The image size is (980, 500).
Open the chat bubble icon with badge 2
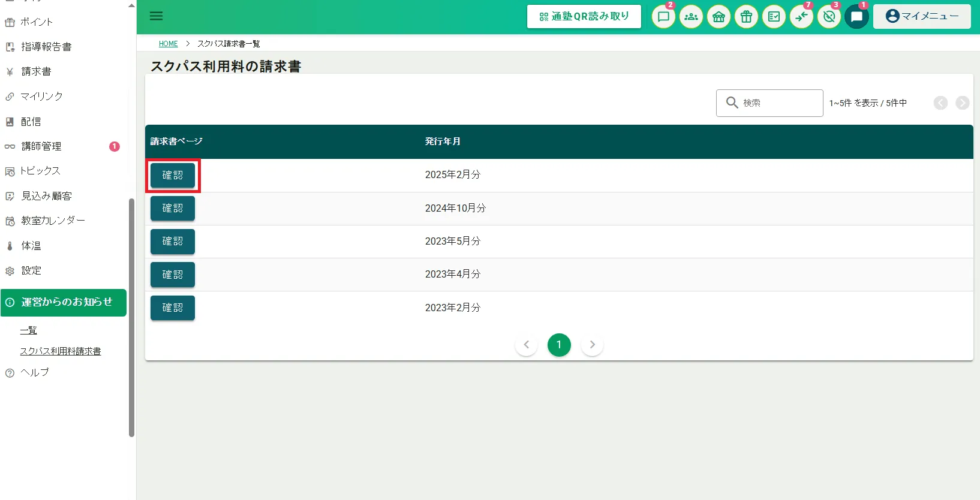click(x=664, y=16)
